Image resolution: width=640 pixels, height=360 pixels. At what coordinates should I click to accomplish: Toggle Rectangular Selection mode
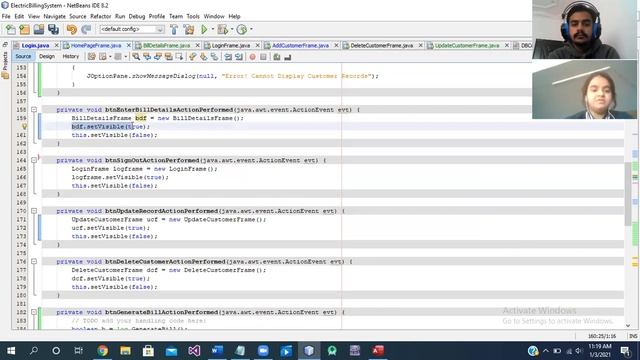179,57
